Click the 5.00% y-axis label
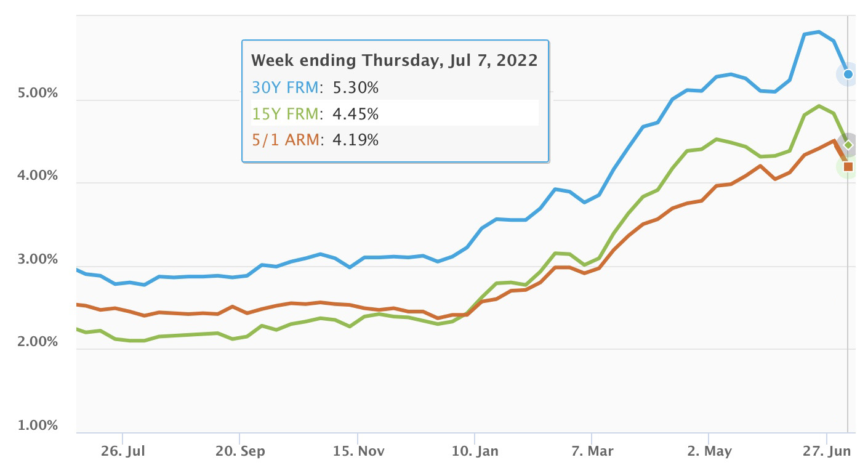 click(36, 93)
